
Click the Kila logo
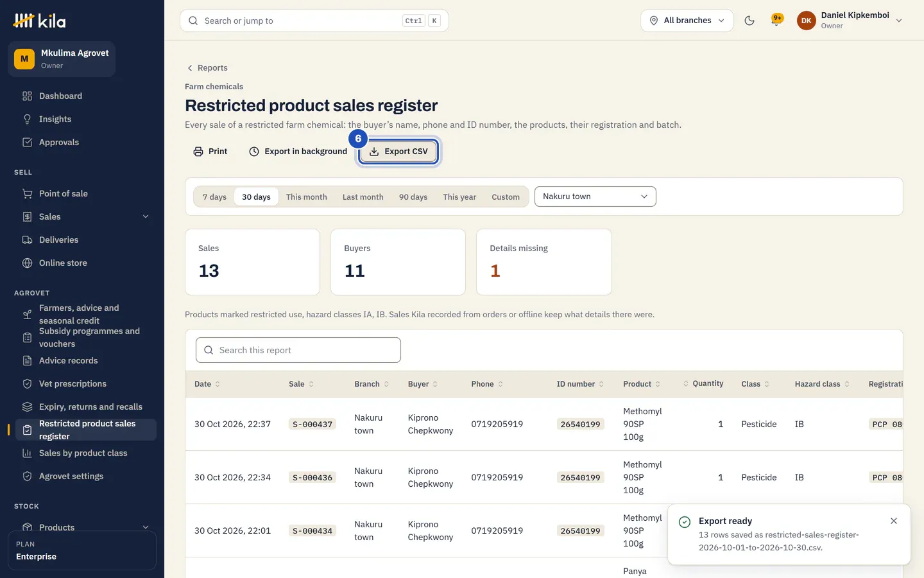click(x=40, y=21)
